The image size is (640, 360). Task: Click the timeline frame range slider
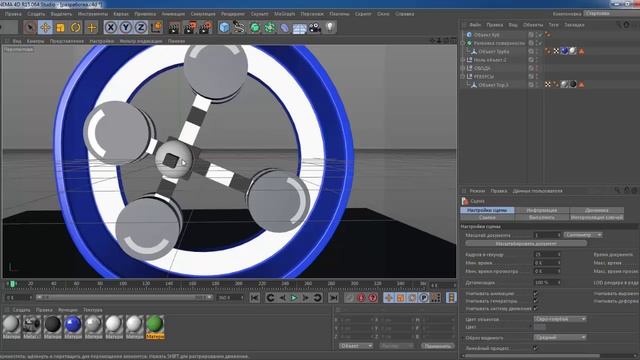coord(124,298)
